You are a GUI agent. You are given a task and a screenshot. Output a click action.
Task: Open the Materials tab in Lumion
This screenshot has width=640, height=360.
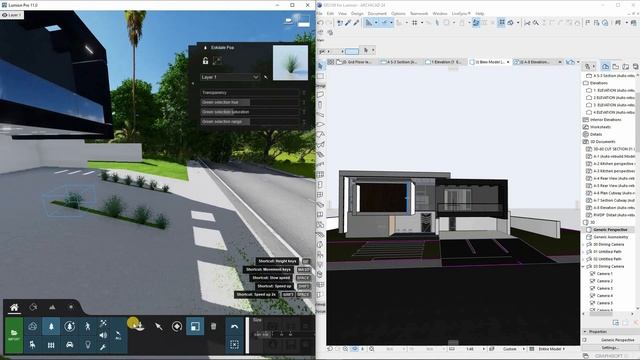tap(33, 307)
